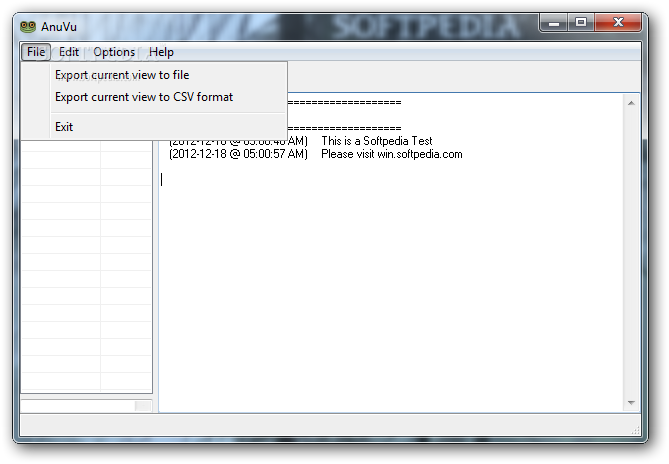Viewport: 669px width, 464px height.
Task: Click the resize grip in the status bar corner
Action: pos(635,430)
